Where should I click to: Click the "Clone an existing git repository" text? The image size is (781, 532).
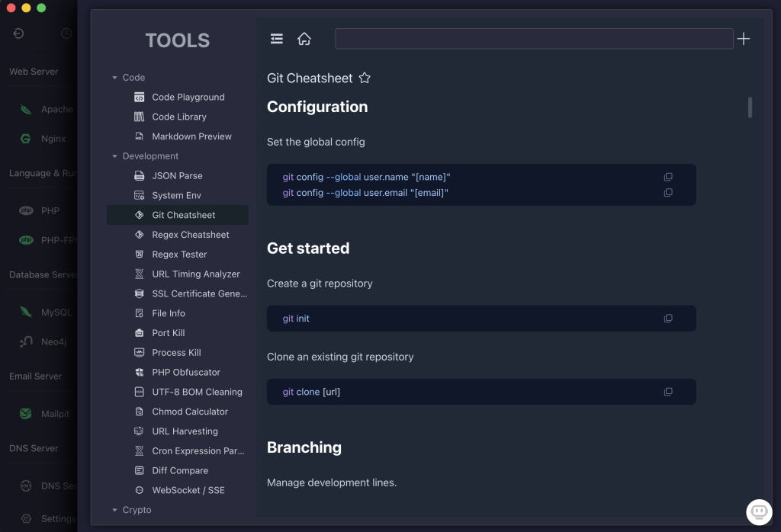click(340, 357)
